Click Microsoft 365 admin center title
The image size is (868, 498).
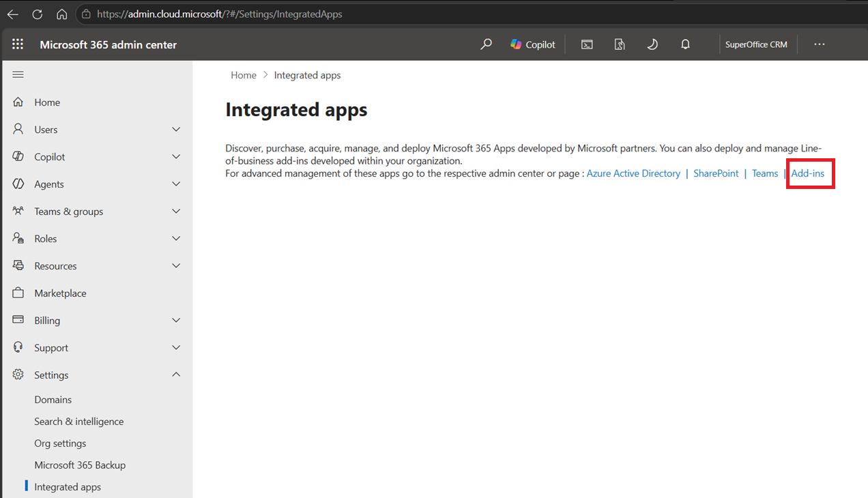click(x=108, y=44)
